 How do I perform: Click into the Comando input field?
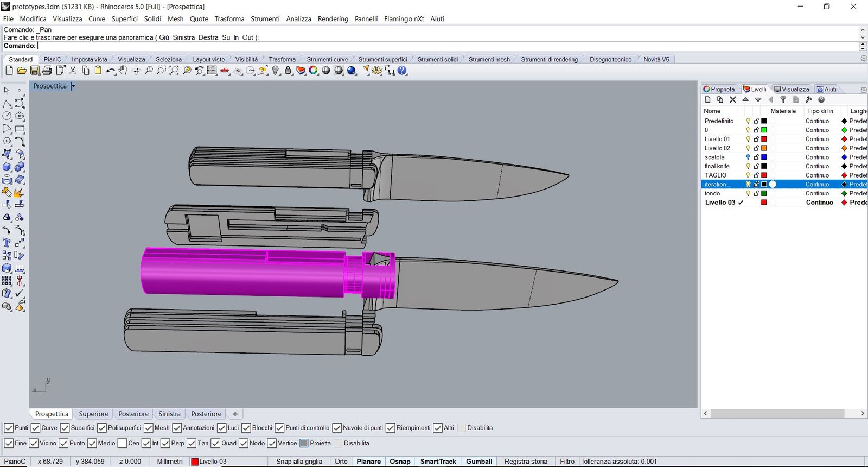pos(448,46)
